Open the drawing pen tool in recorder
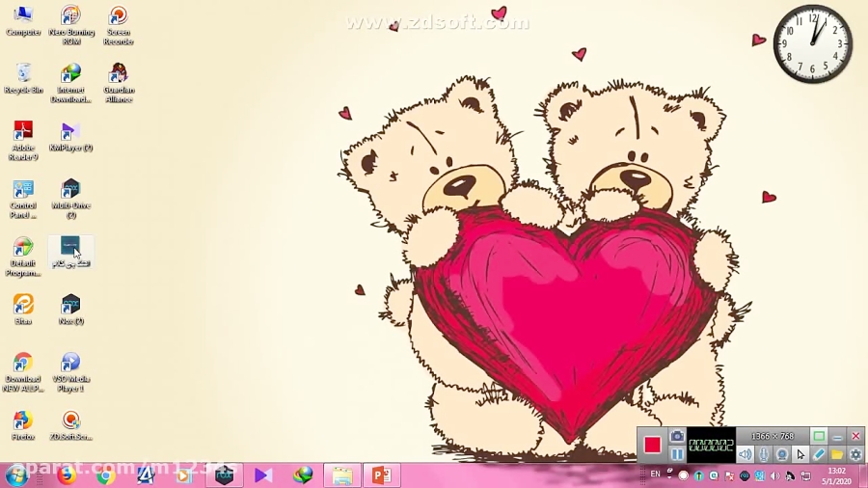868x488 pixels. point(819,454)
